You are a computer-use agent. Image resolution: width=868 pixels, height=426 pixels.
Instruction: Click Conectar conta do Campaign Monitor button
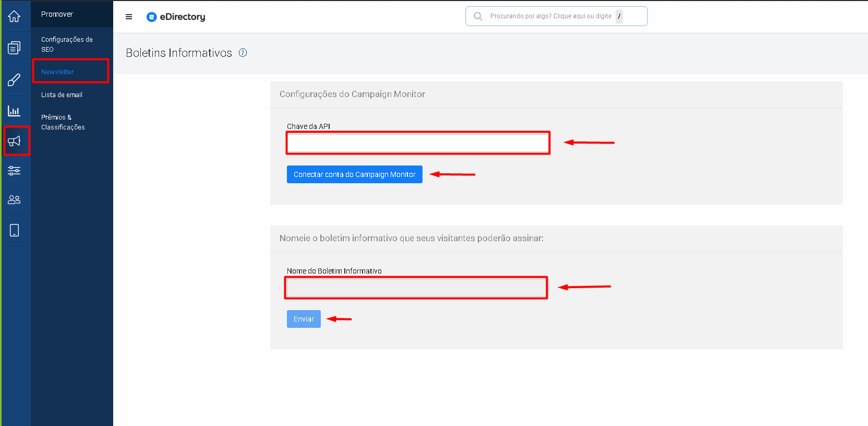tap(355, 174)
